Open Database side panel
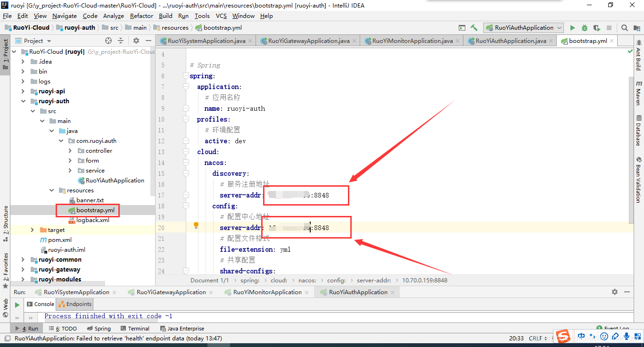 [x=638, y=131]
